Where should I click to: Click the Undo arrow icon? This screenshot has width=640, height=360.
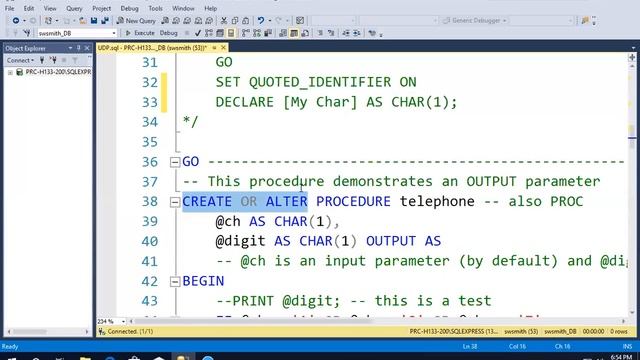click(x=261, y=20)
